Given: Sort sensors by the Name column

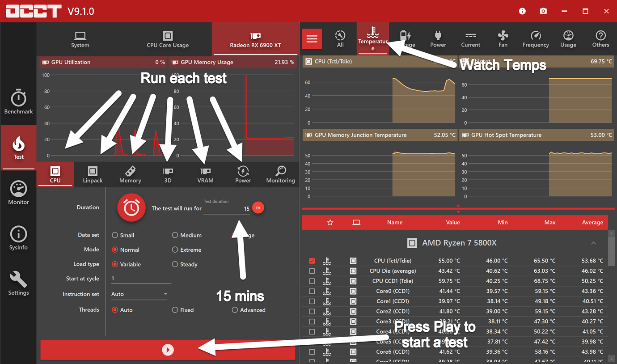Looking at the screenshot, I should click(x=395, y=222).
